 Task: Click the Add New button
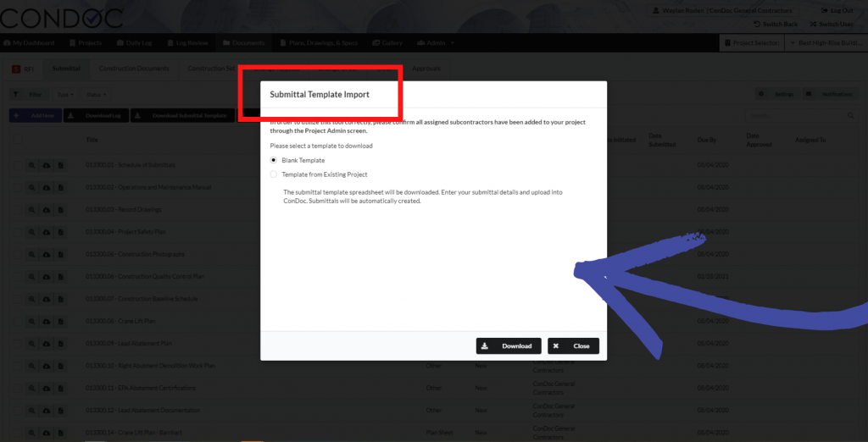pyautogui.click(x=36, y=116)
